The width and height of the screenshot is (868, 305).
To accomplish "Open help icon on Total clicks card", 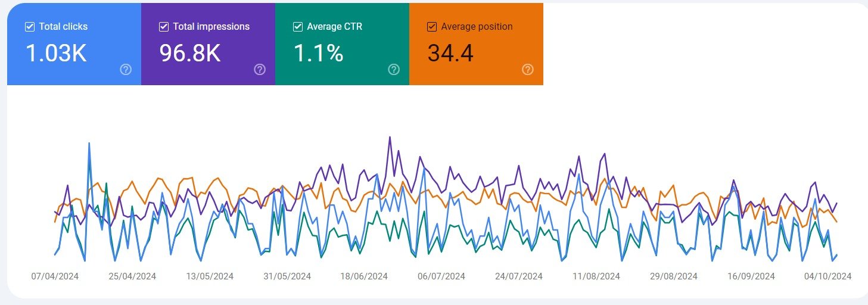I will (126, 70).
